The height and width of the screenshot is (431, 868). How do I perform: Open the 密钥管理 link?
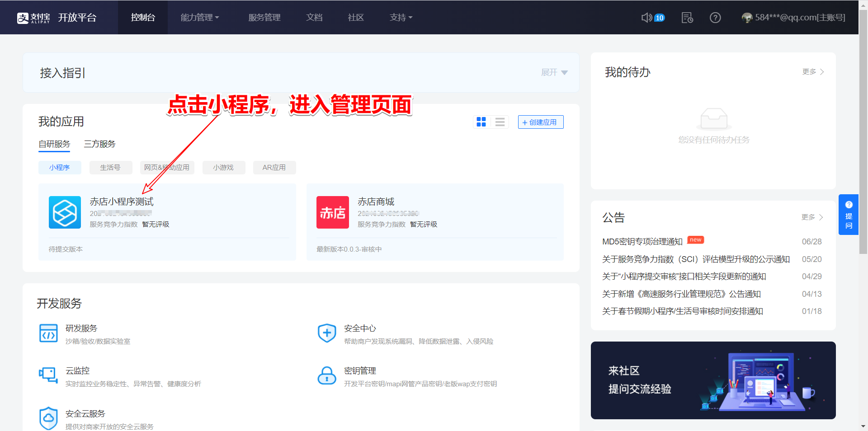point(360,371)
